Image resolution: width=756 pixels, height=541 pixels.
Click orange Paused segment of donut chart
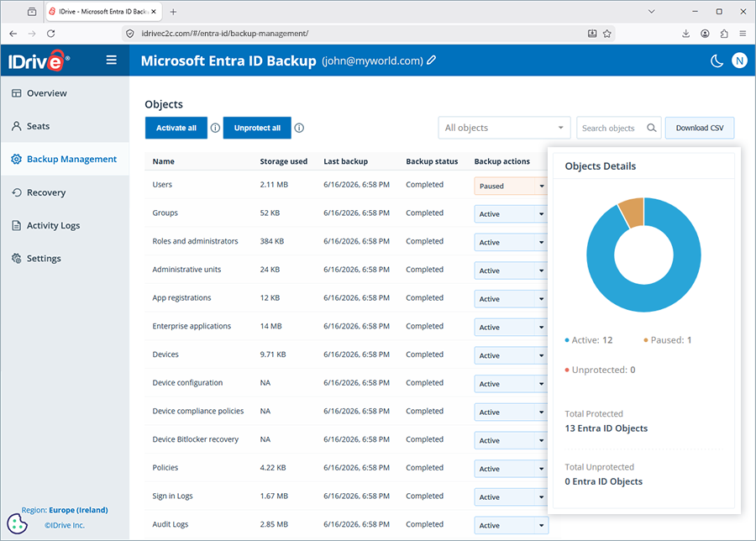pyautogui.click(x=633, y=211)
